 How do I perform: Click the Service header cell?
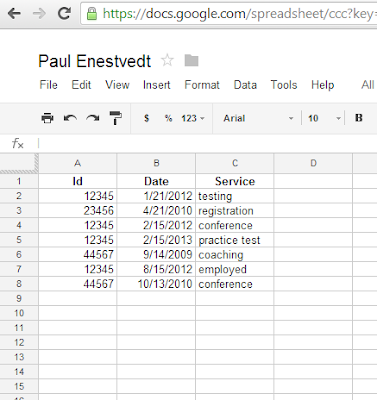coord(235,181)
